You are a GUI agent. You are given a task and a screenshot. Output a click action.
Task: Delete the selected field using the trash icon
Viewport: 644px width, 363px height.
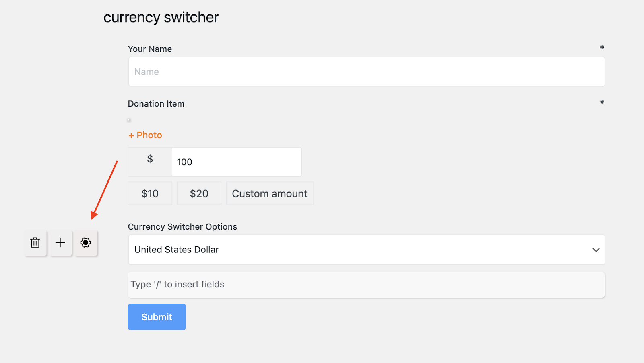click(35, 243)
